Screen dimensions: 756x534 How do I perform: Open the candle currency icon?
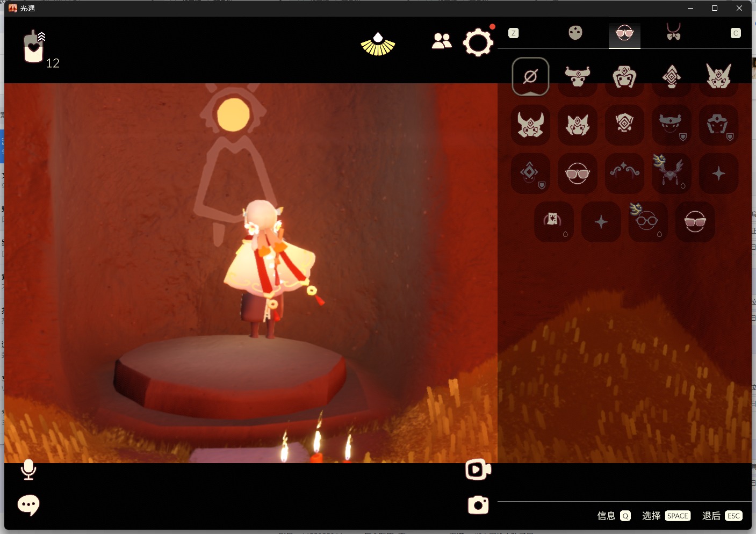34,46
